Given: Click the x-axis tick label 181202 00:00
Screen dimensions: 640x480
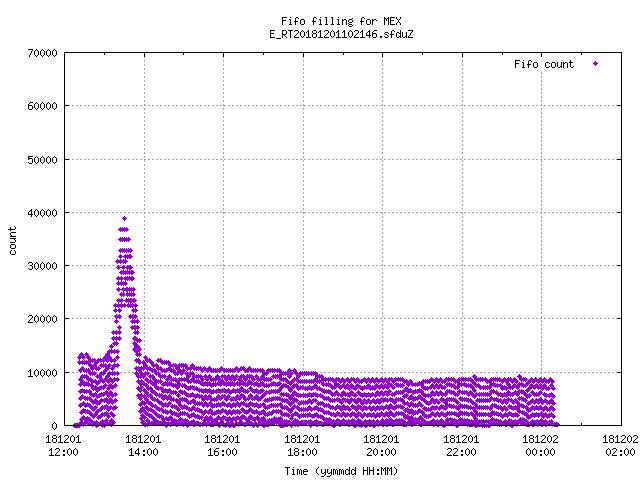Looking at the screenshot, I should [x=540, y=446].
